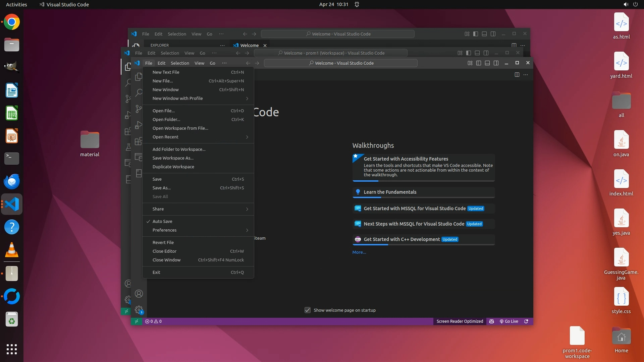Image resolution: width=644 pixels, height=362 pixels.
Task: Uncheck Show welcome page on startup
Action: click(308, 310)
